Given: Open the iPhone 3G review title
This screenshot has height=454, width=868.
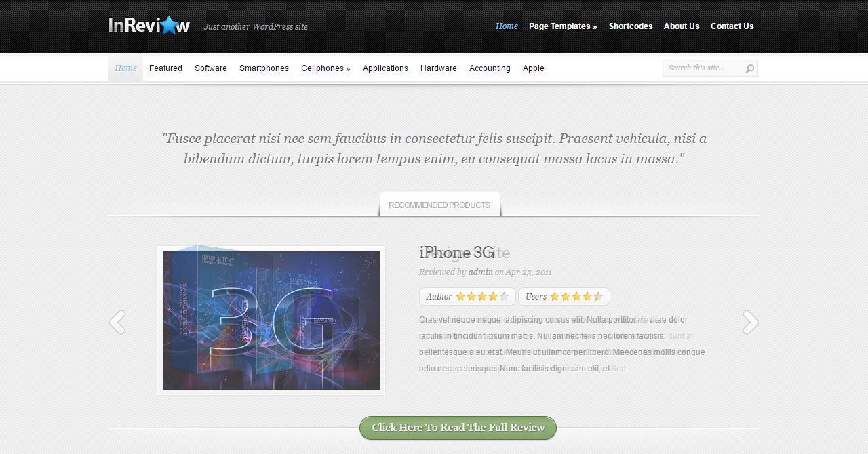Looking at the screenshot, I should [x=457, y=253].
